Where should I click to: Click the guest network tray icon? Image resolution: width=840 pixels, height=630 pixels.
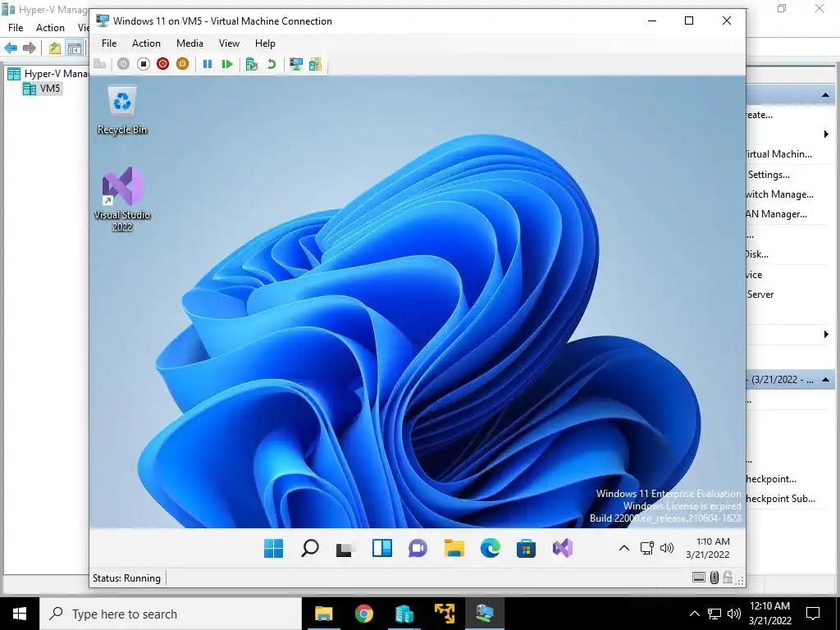647,548
